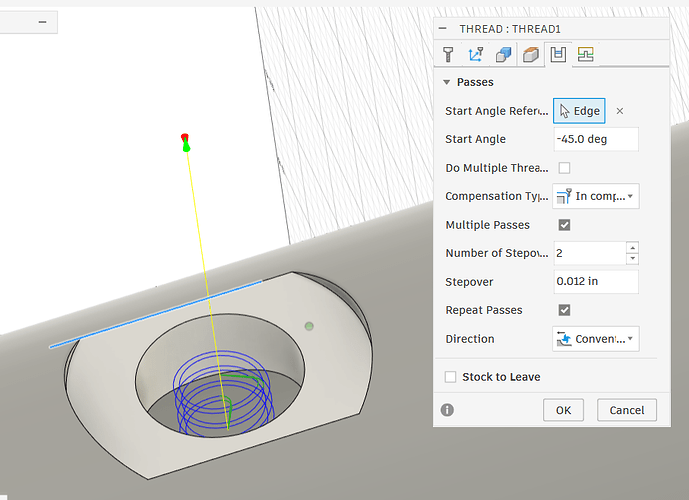The width and height of the screenshot is (689, 500).
Task: Open the Linking tab icon
Action: tap(585, 54)
